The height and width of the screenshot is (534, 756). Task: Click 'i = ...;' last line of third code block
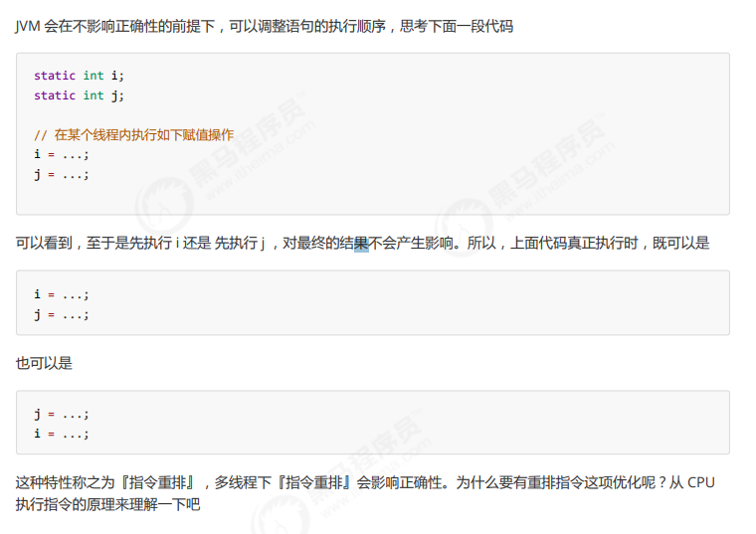tap(62, 434)
